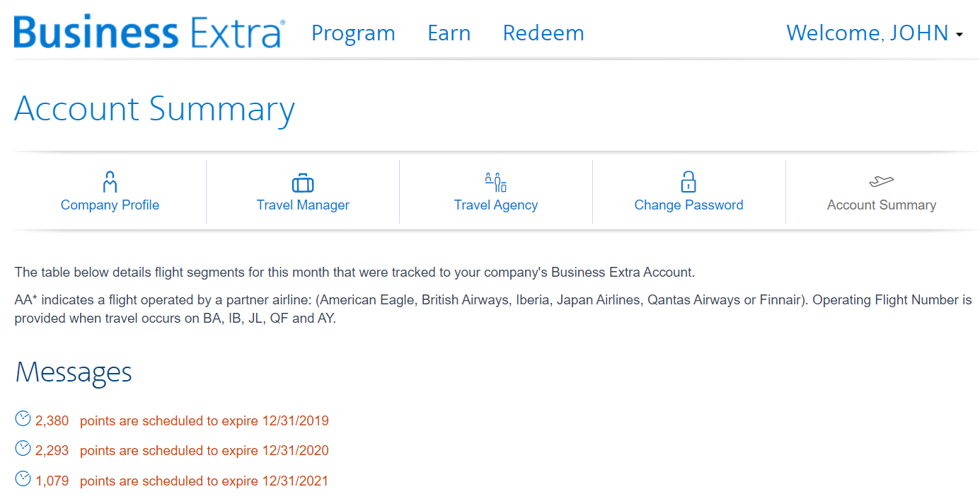
Task: Open the Change Password page
Action: [x=688, y=205]
